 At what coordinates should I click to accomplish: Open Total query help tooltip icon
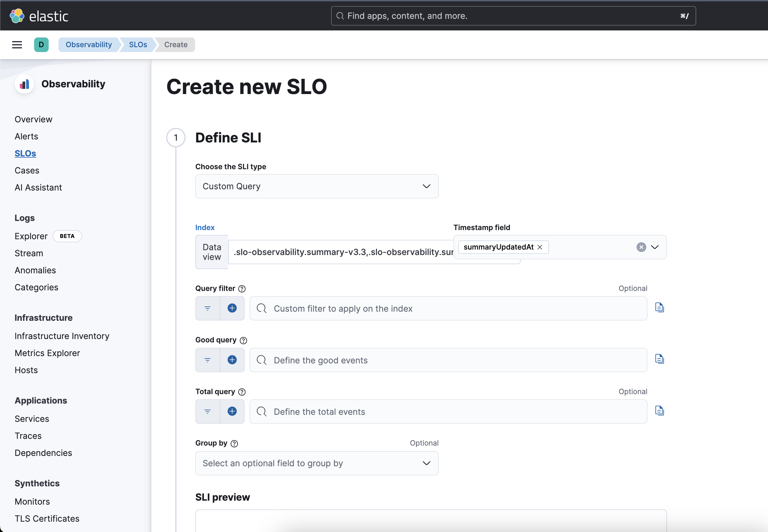(242, 392)
